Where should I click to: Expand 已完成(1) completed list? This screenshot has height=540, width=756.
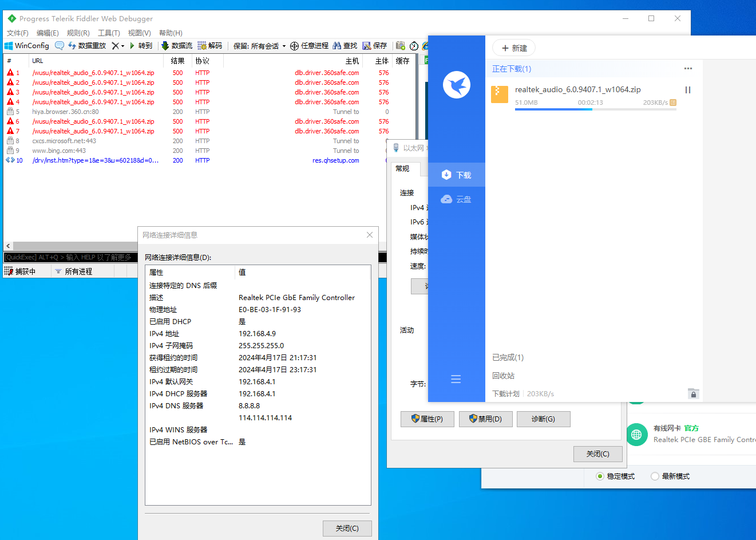point(508,357)
